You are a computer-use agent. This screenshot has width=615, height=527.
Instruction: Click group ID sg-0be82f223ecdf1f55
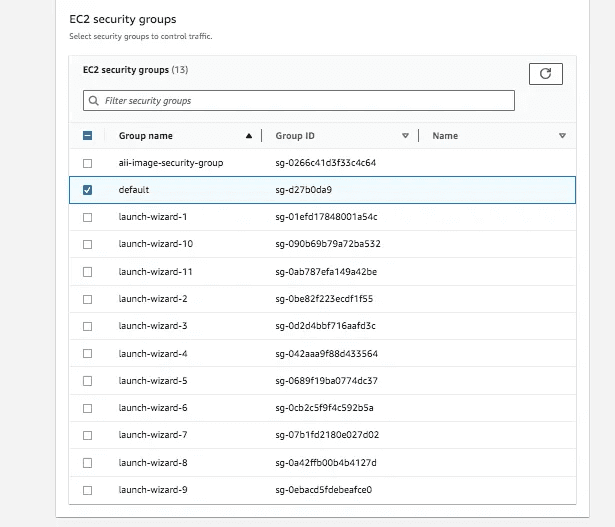pos(324,299)
